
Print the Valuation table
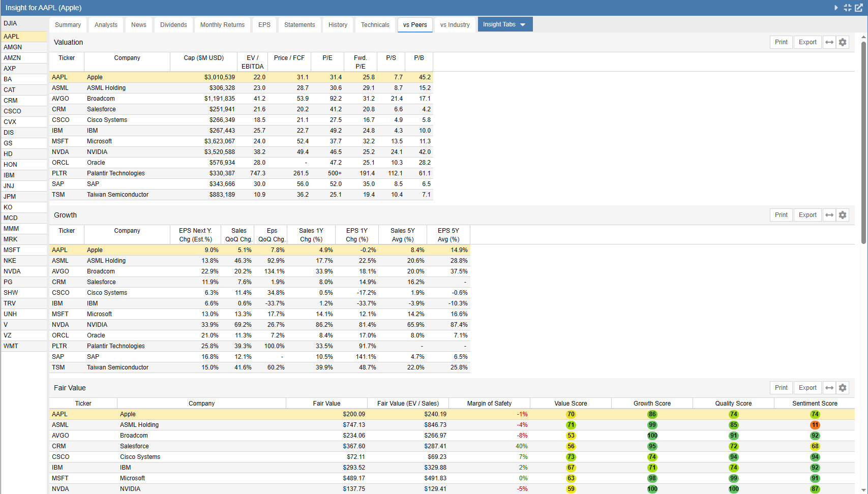pyautogui.click(x=781, y=42)
